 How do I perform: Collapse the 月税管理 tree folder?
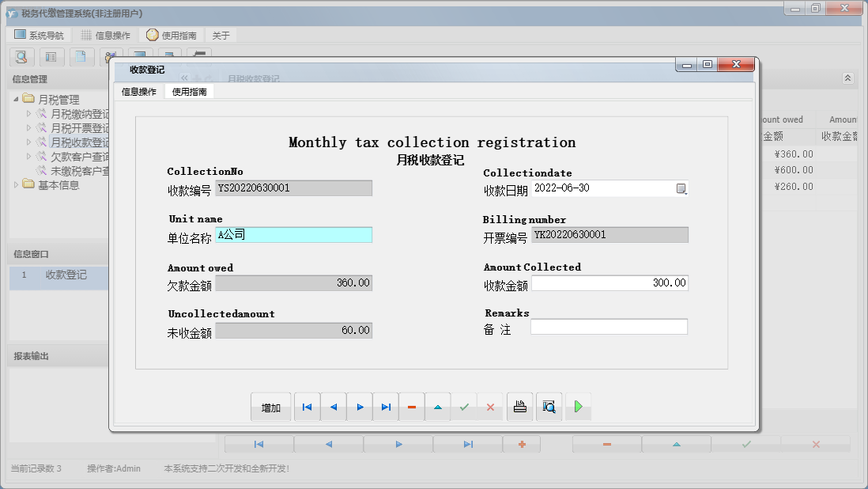[x=17, y=100]
